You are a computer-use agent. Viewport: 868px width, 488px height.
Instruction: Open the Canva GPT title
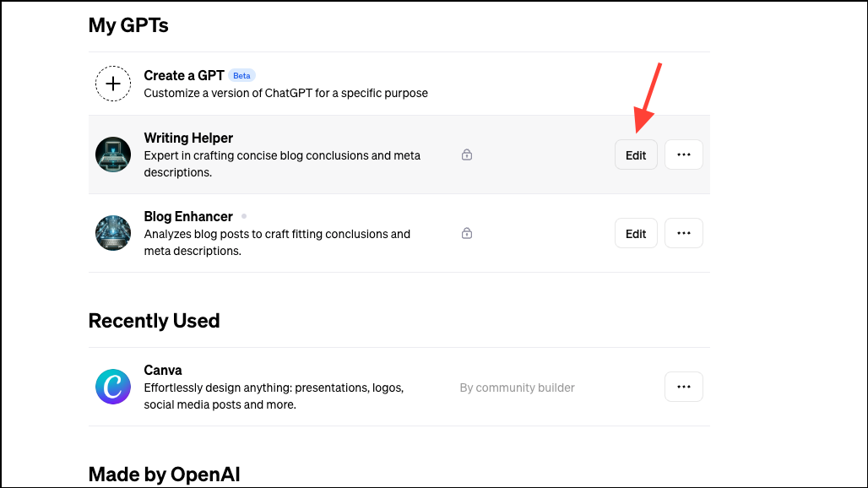pos(163,370)
